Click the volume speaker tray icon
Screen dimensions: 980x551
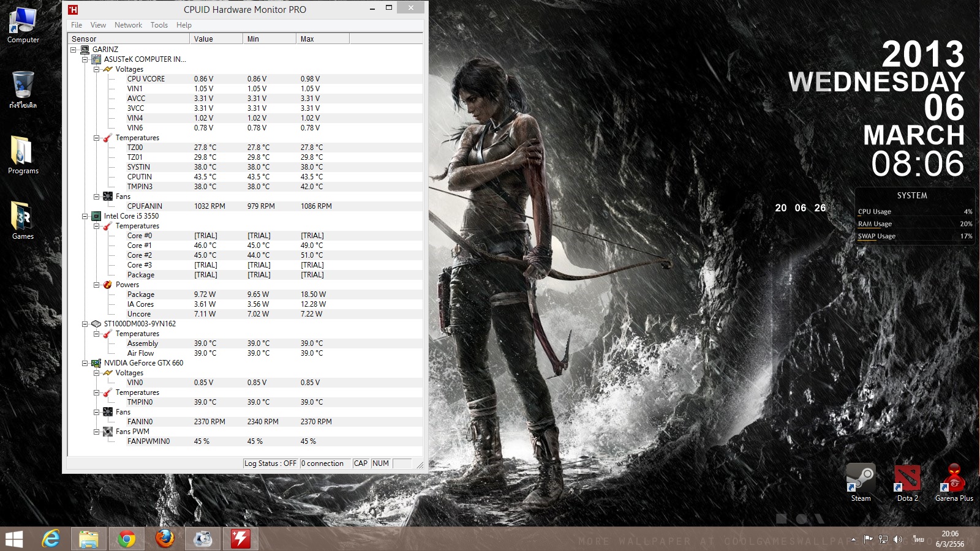[x=898, y=539]
